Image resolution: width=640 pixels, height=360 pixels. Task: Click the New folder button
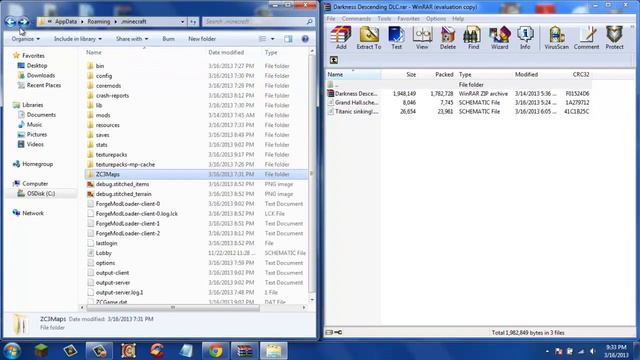pyautogui.click(x=202, y=39)
